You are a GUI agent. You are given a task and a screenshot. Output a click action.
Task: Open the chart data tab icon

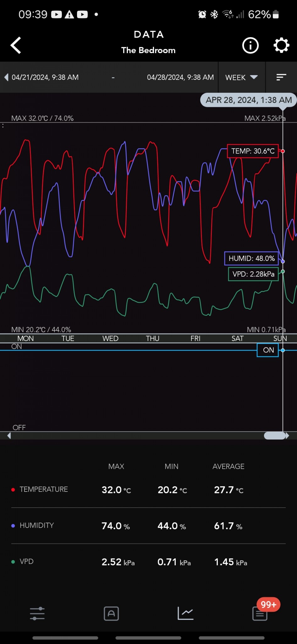pyautogui.click(x=185, y=613)
